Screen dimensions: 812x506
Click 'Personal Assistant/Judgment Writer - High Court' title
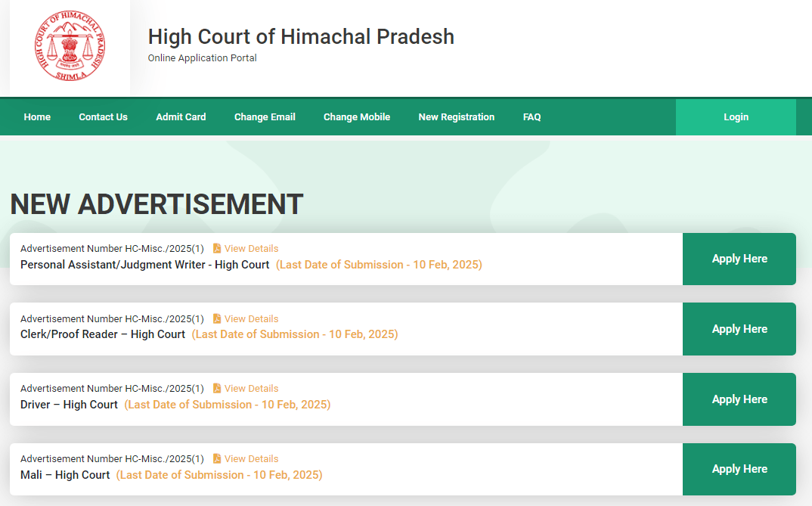tap(145, 265)
